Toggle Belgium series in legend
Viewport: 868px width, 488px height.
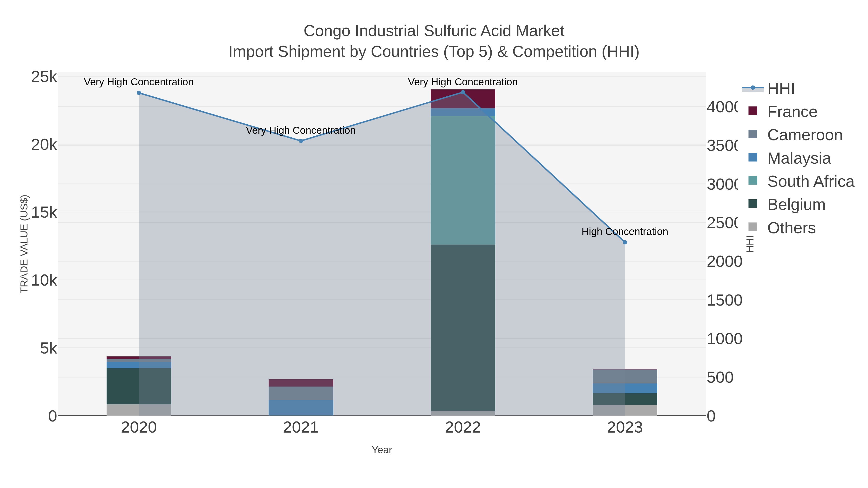(x=787, y=205)
